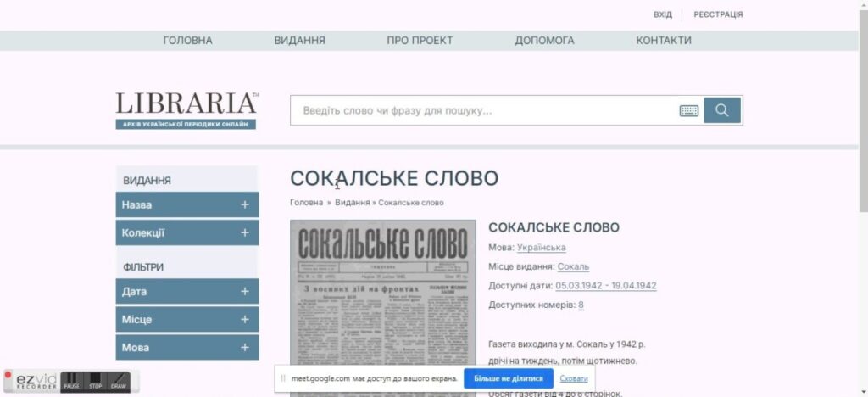This screenshot has width=868, height=397.
Task: Open the ПРО ПРОЕКТ page
Action: (x=420, y=41)
